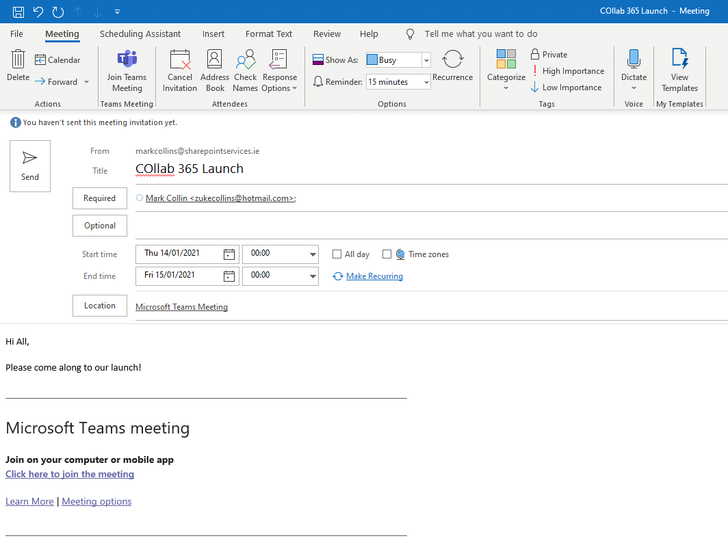Open the end date calendar picker
728x560 pixels.
click(229, 276)
